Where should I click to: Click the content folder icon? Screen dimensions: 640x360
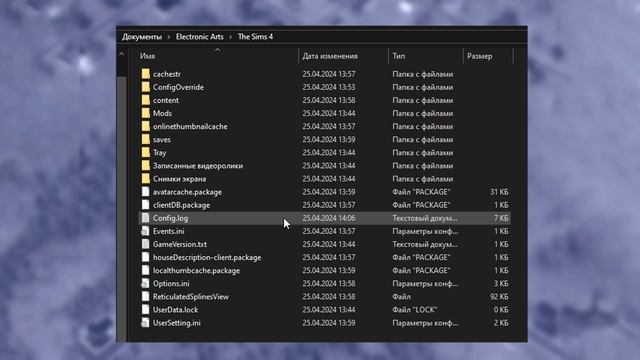tap(146, 100)
